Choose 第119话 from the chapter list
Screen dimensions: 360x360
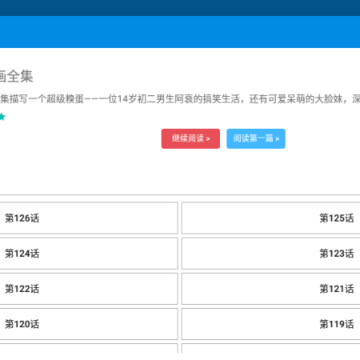(x=271, y=324)
